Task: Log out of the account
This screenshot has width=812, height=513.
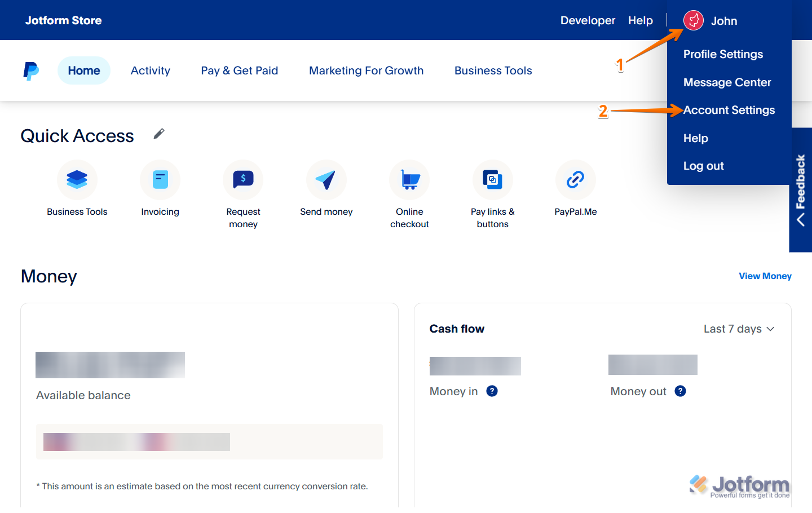Action: (703, 165)
